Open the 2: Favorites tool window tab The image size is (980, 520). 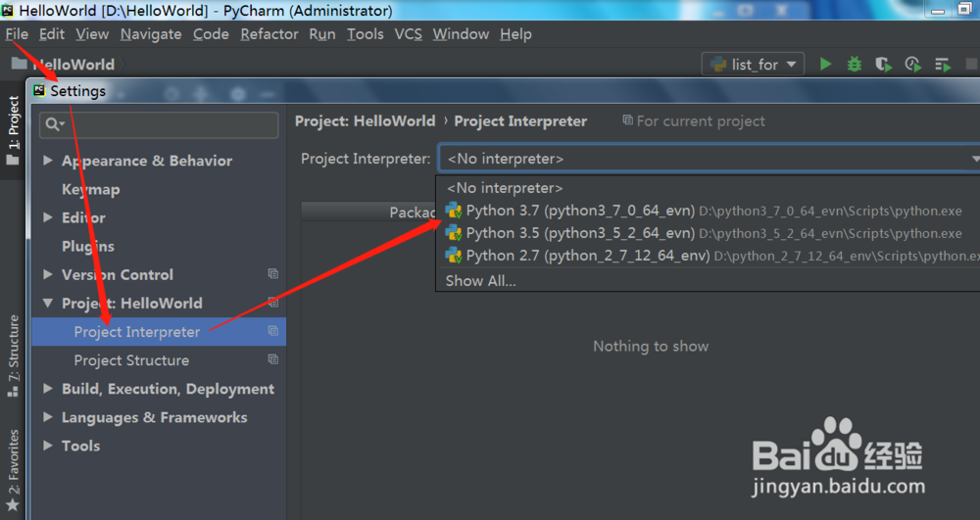[13, 471]
